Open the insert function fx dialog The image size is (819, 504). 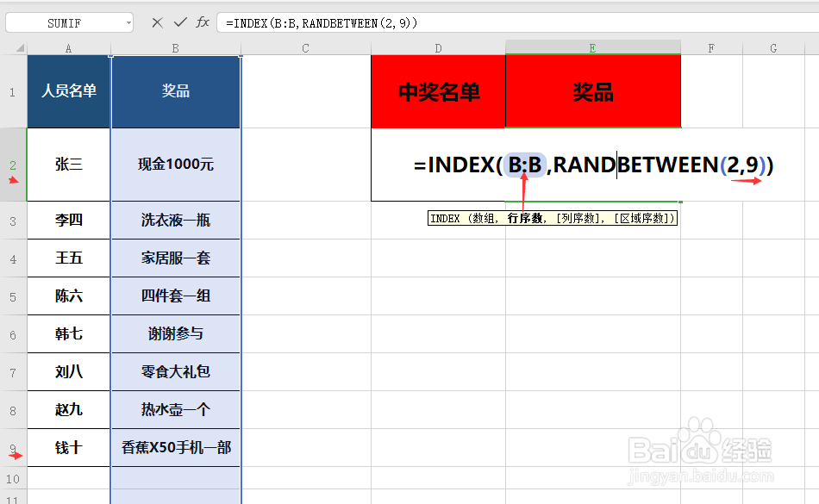(203, 22)
